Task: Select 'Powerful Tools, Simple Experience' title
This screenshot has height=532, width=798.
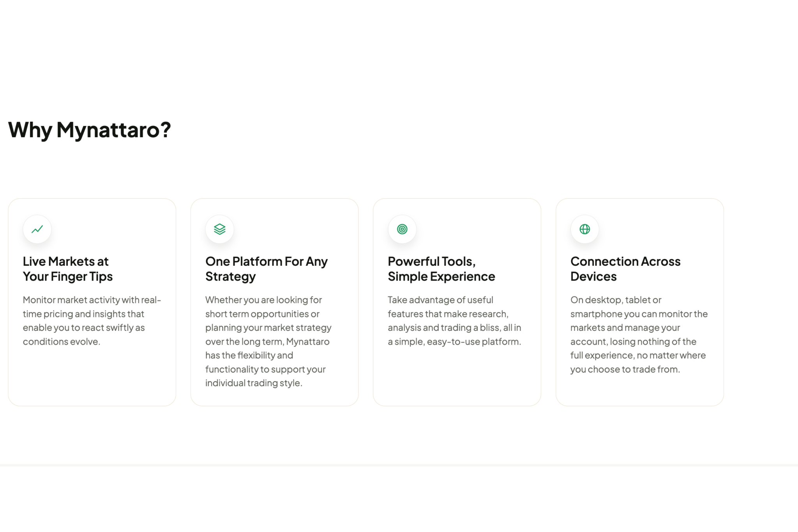Action: [441, 269]
